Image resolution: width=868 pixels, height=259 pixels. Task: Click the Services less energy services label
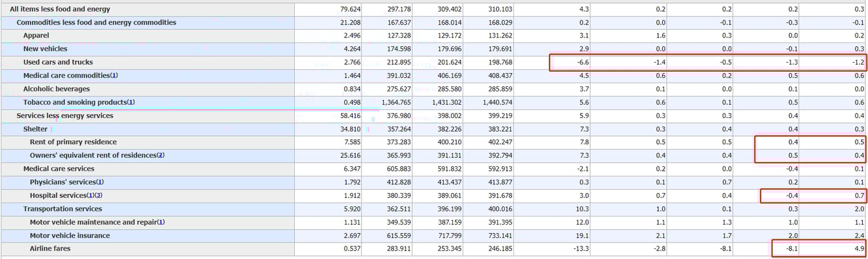pos(65,116)
